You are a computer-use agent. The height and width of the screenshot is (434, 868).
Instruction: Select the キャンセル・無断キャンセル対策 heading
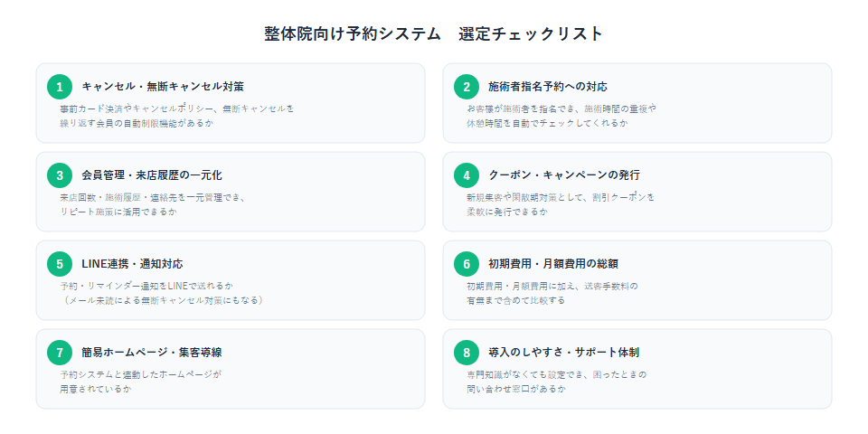tap(163, 87)
